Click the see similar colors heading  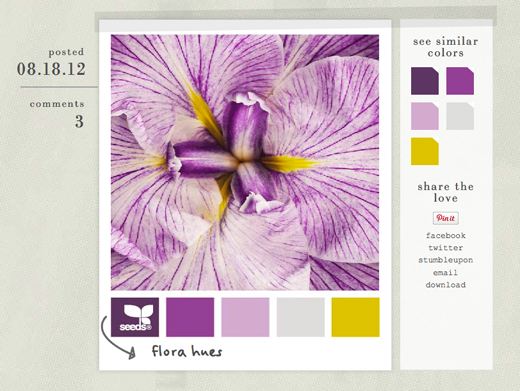[x=446, y=47]
